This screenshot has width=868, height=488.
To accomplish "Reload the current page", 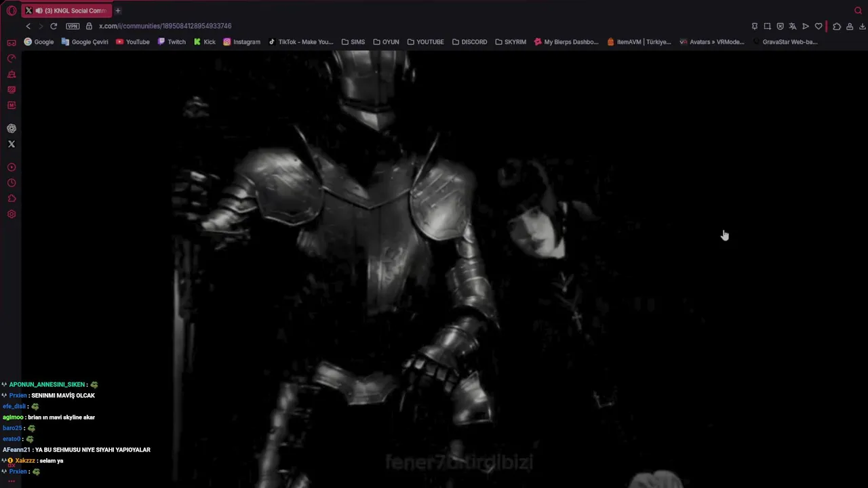I will pos(54,26).
